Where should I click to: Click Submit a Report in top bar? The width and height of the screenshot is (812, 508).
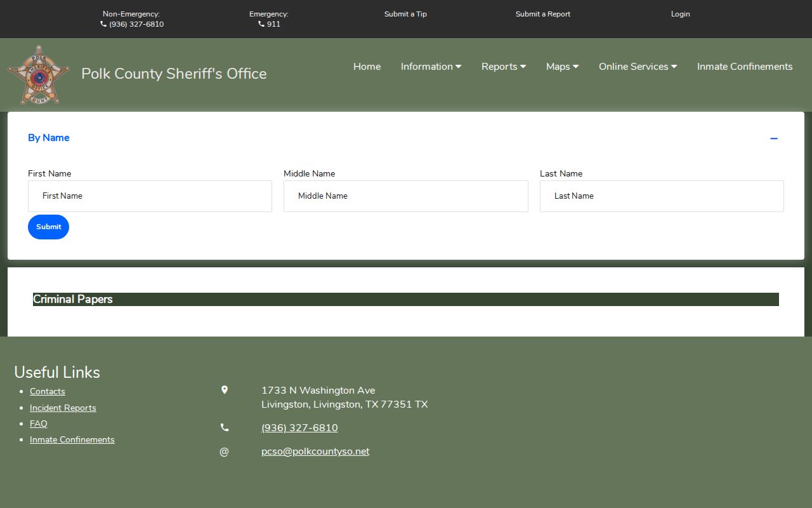[543, 14]
